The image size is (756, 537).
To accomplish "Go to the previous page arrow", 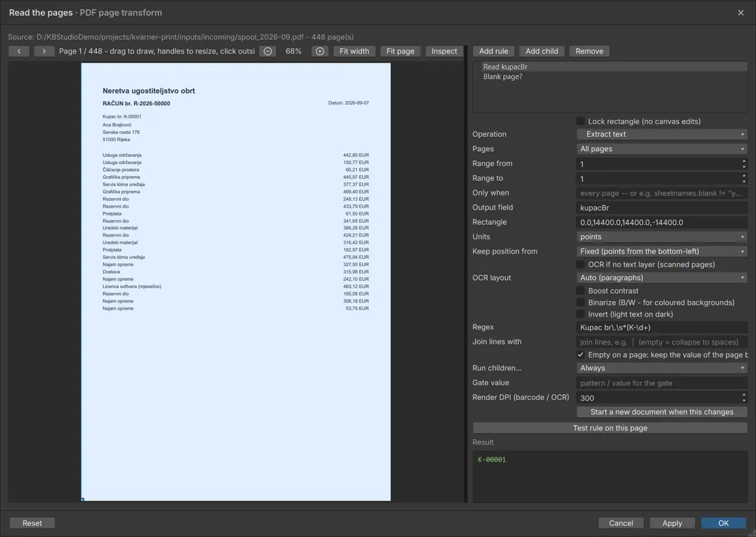I will point(19,51).
